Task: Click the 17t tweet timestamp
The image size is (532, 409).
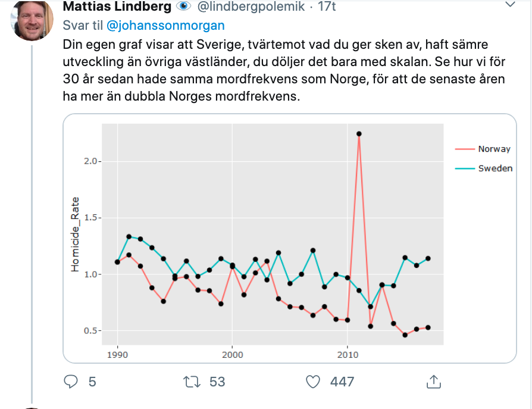Action: [x=327, y=7]
